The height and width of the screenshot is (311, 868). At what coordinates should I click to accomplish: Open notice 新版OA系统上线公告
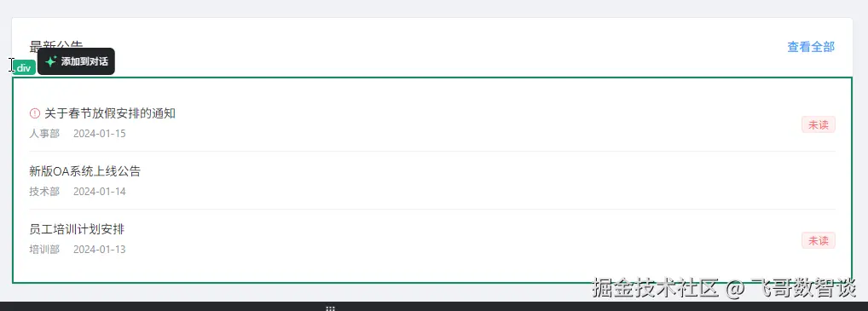84,171
